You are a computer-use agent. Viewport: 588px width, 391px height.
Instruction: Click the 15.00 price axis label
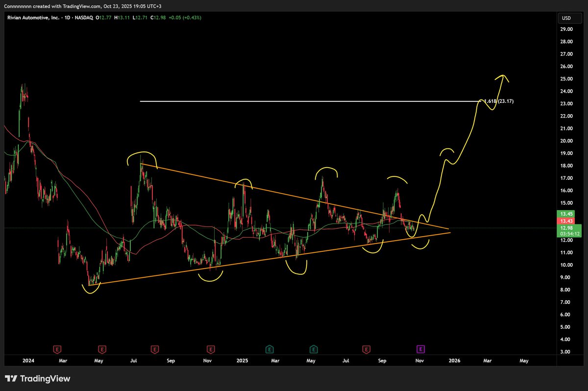tap(566, 203)
